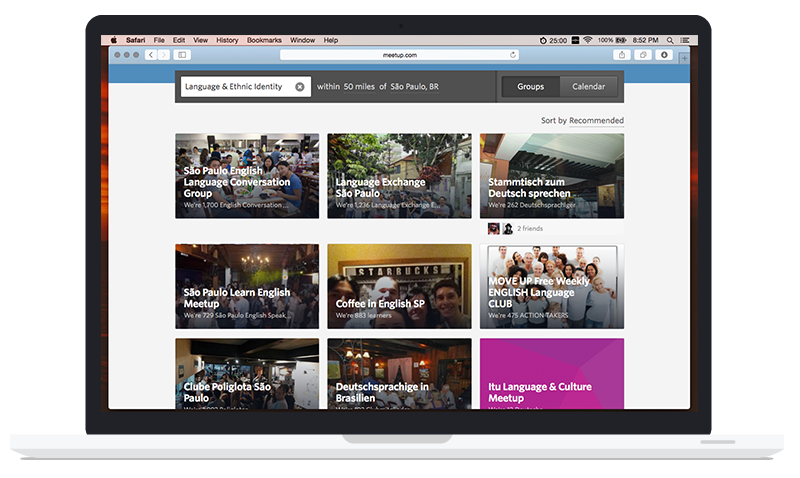Click the meetup.com address bar

tap(399, 55)
